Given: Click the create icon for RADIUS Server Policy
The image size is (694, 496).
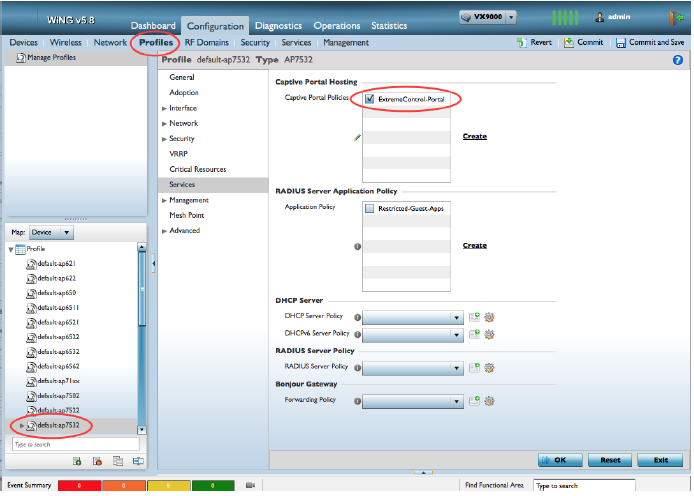Looking at the screenshot, I should tap(474, 367).
